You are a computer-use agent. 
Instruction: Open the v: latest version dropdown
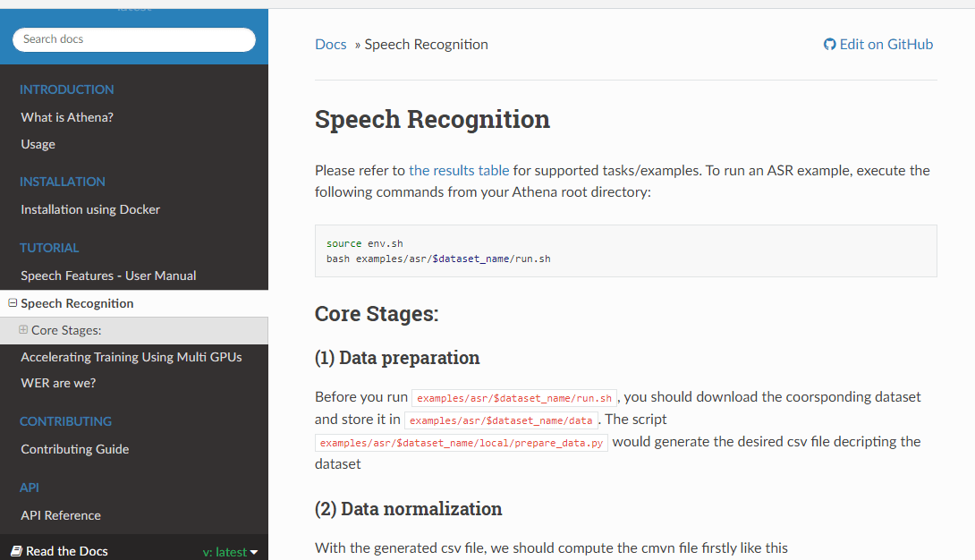(x=230, y=551)
